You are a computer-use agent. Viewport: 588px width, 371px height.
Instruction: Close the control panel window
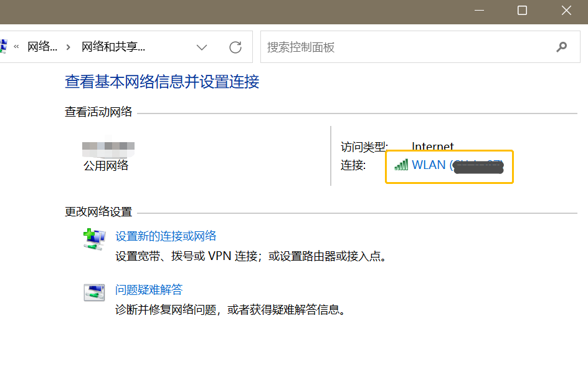(x=566, y=11)
